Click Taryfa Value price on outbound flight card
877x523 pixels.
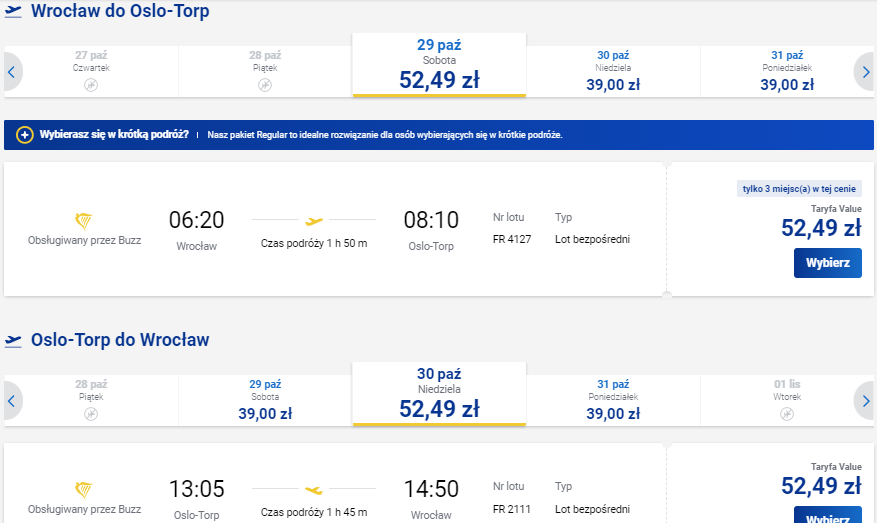[x=821, y=228]
